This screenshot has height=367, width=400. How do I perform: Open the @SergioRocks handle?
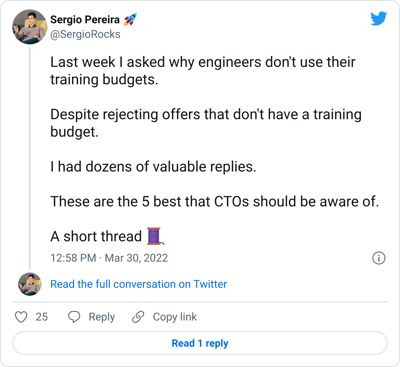tap(85, 34)
